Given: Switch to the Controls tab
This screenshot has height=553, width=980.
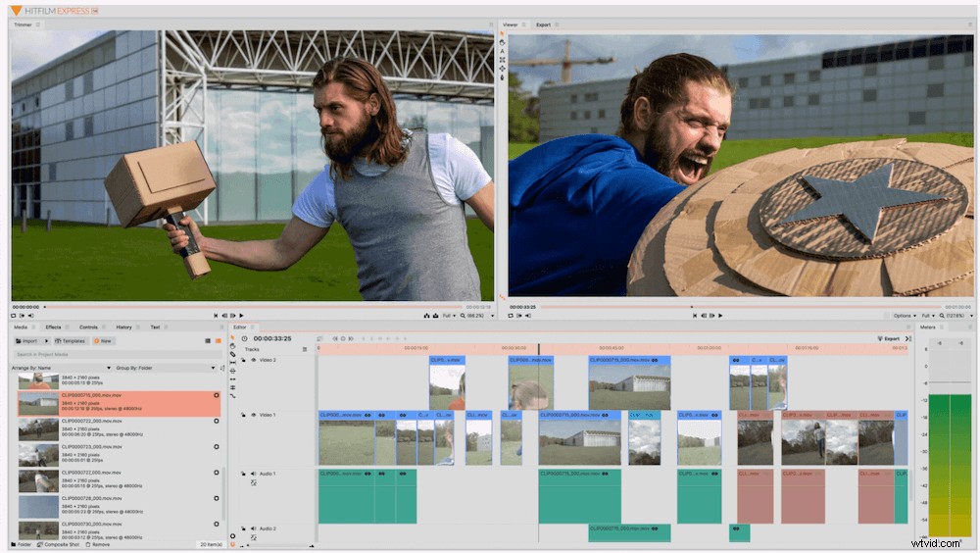Looking at the screenshot, I should [88, 327].
